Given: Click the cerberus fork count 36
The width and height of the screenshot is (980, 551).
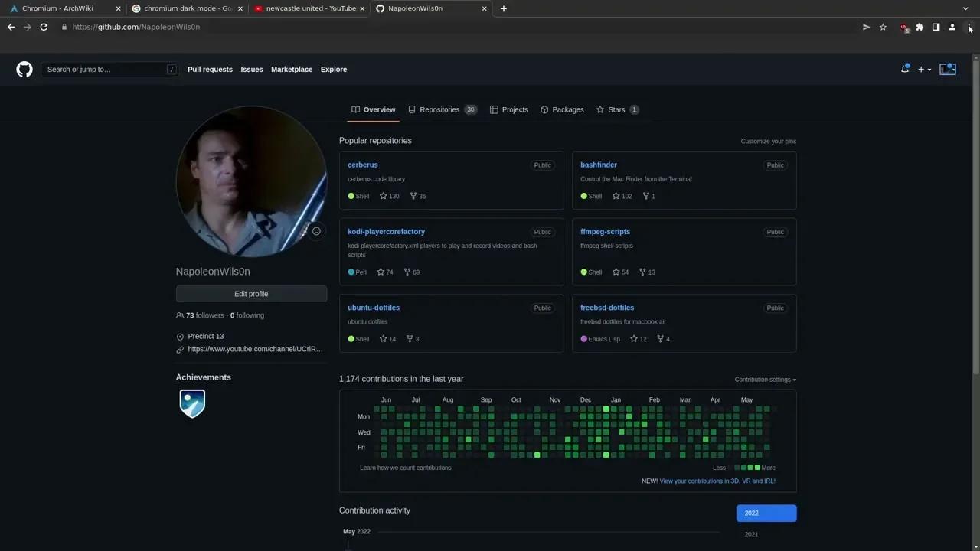Looking at the screenshot, I should coord(418,196).
